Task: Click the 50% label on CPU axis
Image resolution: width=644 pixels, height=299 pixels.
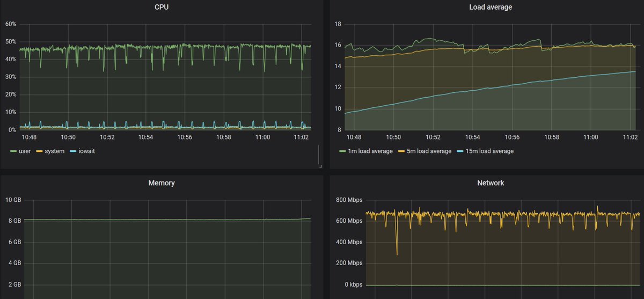Action: [x=11, y=42]
